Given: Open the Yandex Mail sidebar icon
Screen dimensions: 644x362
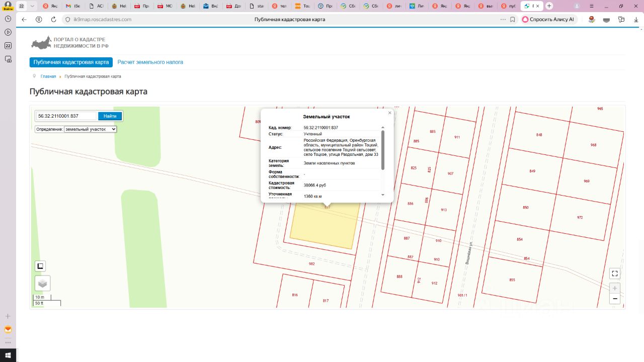Looking at the screenshot, I should (x=8, y=330).
